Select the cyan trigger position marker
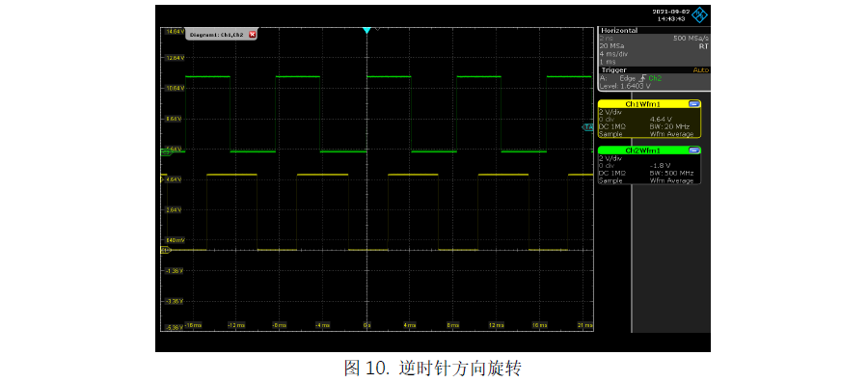Image resolution: width=868 pixels, height=383 pixels. click(x=366, y=31)
